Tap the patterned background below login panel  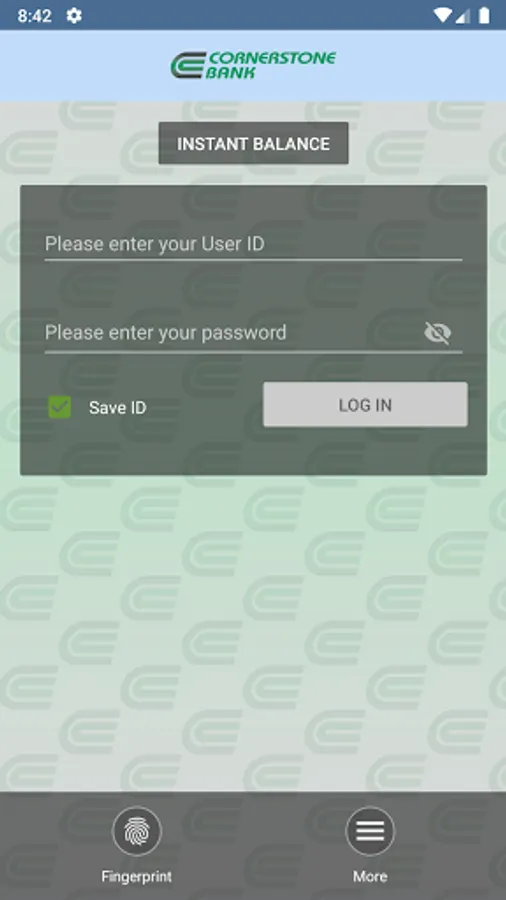(253, 631)
